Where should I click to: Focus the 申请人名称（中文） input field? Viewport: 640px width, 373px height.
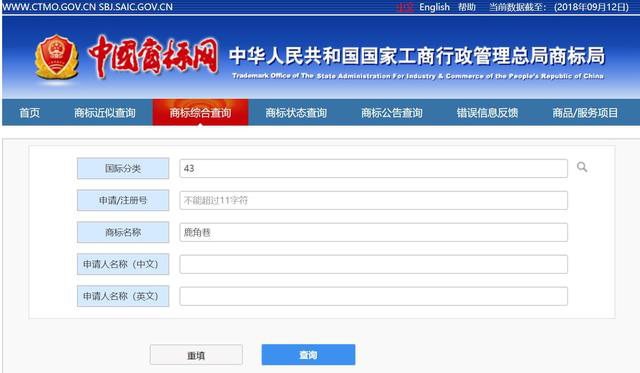point(373,264)
